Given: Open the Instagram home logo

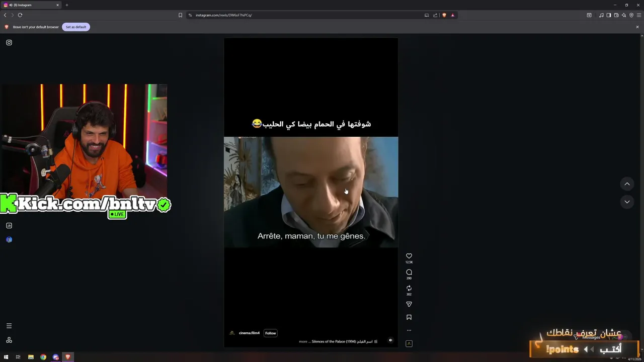Looking at the screenshot, I should (x=9, y=42).
